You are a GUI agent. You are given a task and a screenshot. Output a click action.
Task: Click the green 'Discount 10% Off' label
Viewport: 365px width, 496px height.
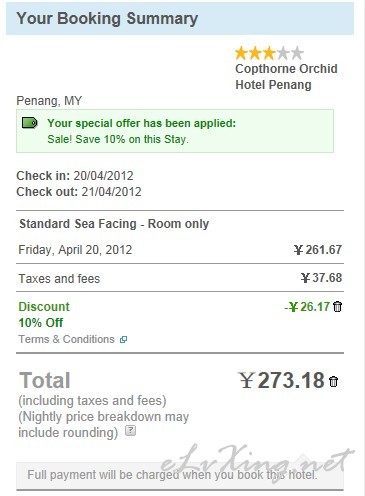(44, 315)
